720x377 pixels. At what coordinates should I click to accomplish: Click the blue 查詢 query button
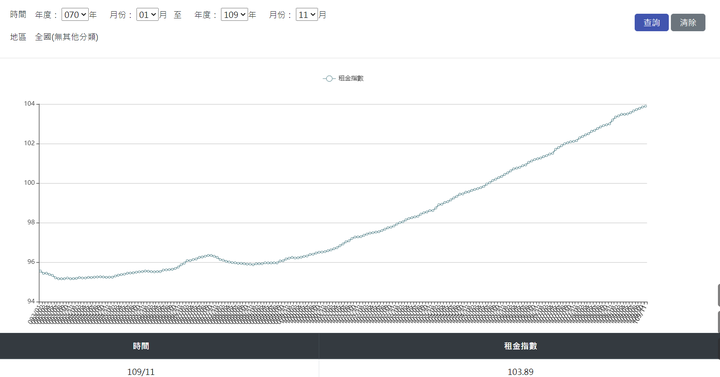[651, 23]
